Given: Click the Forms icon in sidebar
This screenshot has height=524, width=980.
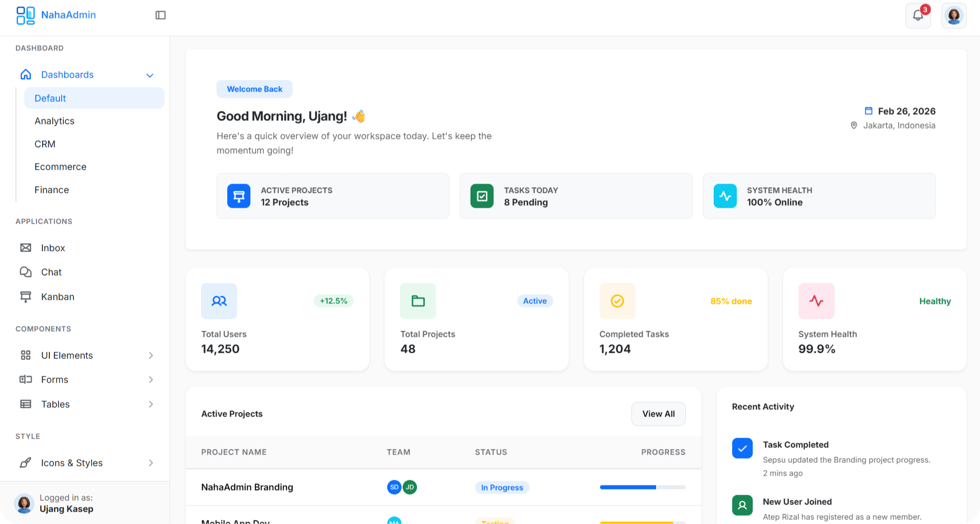Looking at the screenshot, I should 26,380.
